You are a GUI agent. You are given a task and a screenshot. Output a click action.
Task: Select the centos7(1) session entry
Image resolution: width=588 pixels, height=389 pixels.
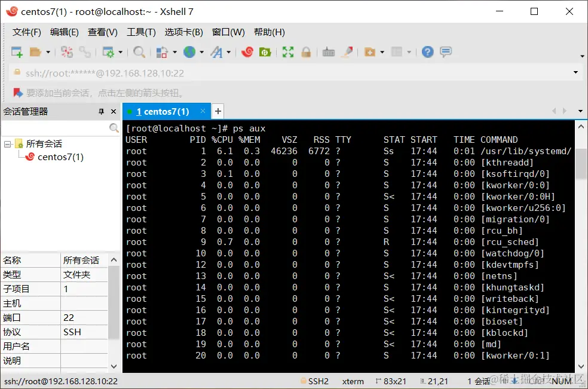(60, 157)
